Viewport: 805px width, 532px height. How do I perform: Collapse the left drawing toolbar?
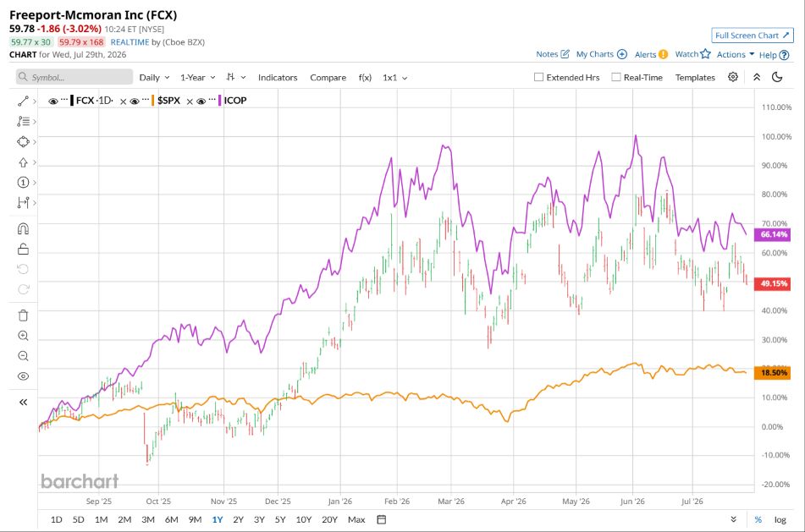(x=23, y=403)
